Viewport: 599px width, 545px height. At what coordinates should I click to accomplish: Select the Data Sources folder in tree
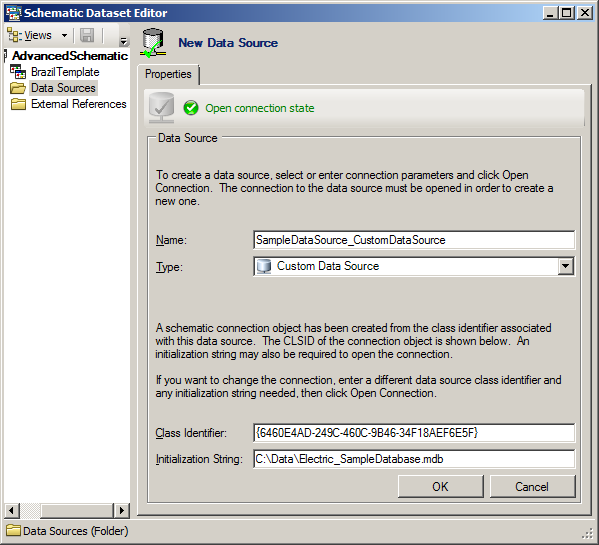[63, 88]
